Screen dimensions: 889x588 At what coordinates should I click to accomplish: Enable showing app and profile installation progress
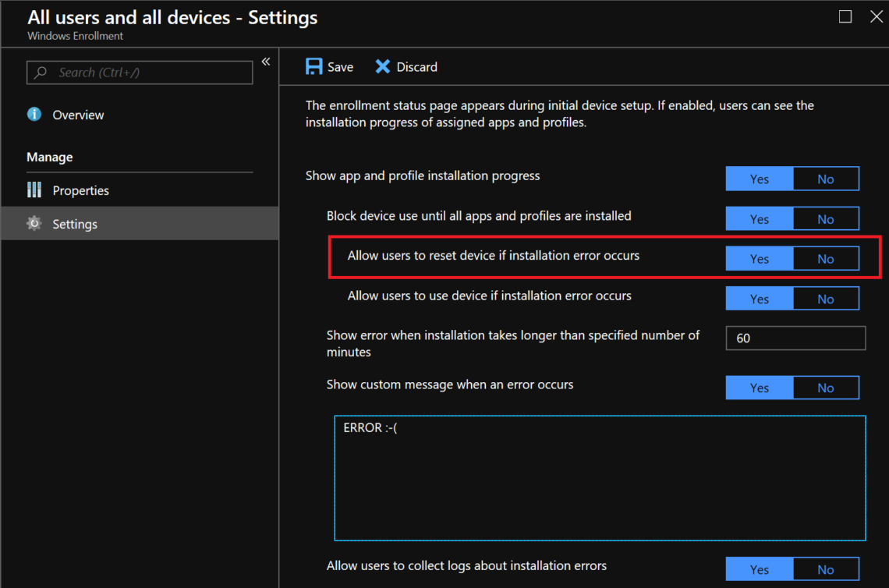(759, 179)
